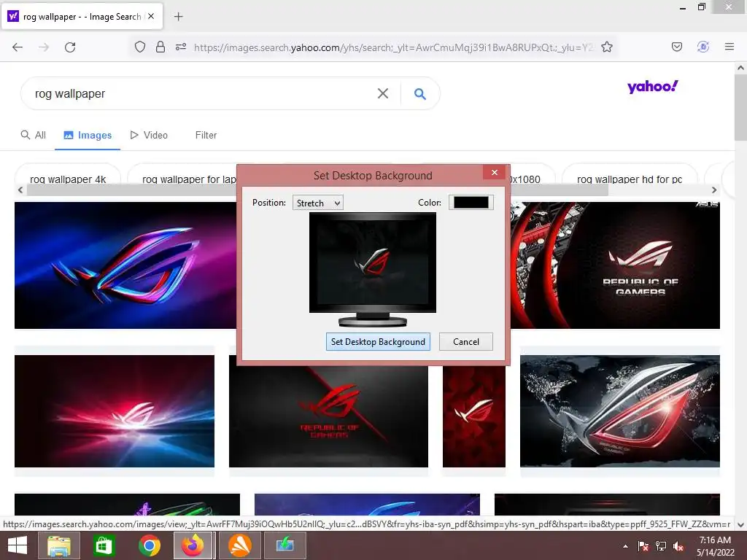Open the narrow red geometric ROG thumbnail
This screenshot has height=560, width=747.
pos(474,416)
